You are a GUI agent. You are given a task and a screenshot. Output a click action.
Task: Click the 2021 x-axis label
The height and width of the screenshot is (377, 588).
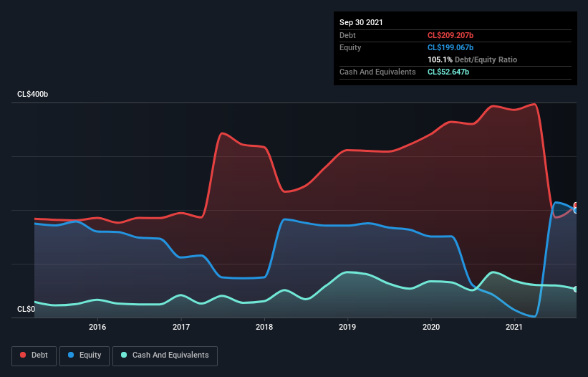[514, 327]
